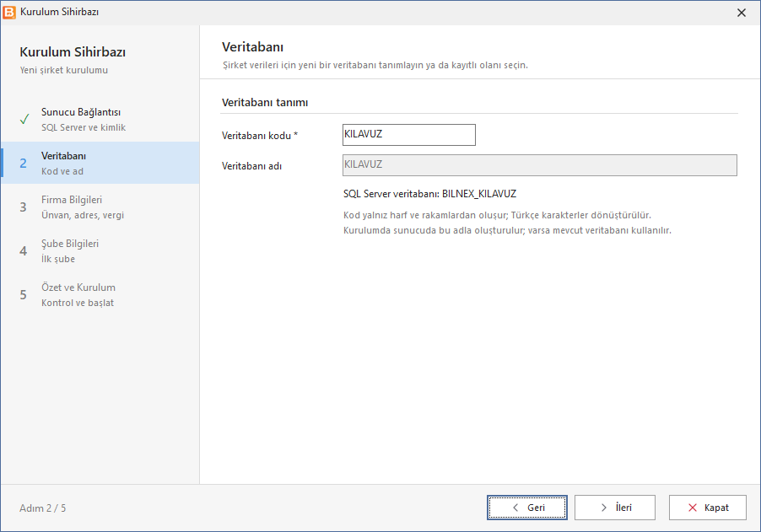Open the Sunucu Bağlantısı step
761x532 pixels.
100,120
